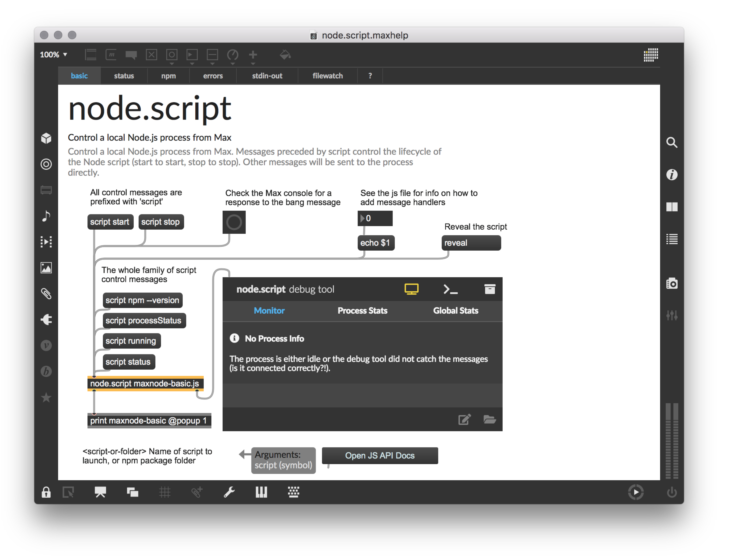Select the node.script maxnode-basic.js object
This screenshot has width=735, height=560.
tap(145, 383)
